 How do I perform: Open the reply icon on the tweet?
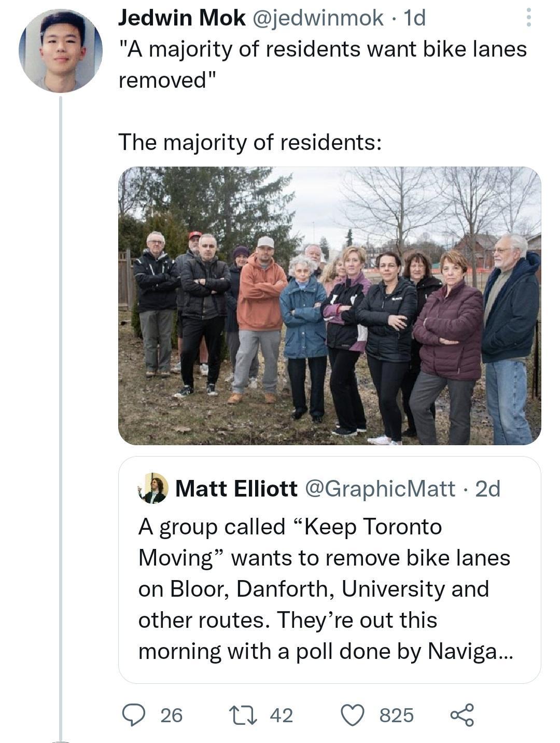[134, 716]
